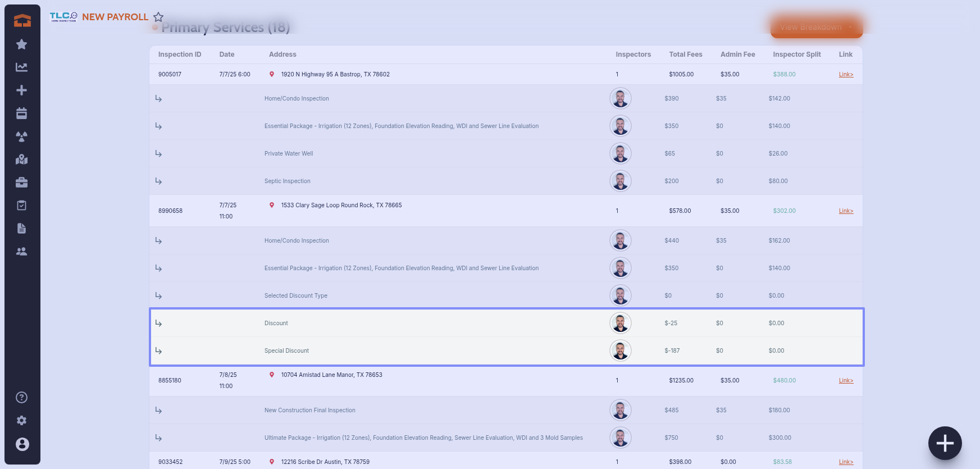Open Link> for inspection 8855180
The height and width of the screenshot is (469, 980).
click(846, 381)
